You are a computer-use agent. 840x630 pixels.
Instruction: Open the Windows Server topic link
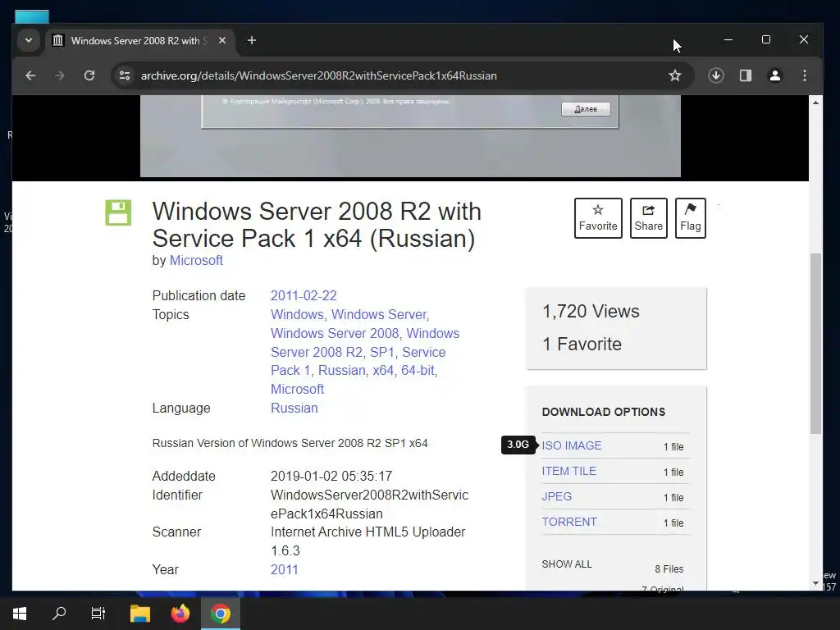379,314
